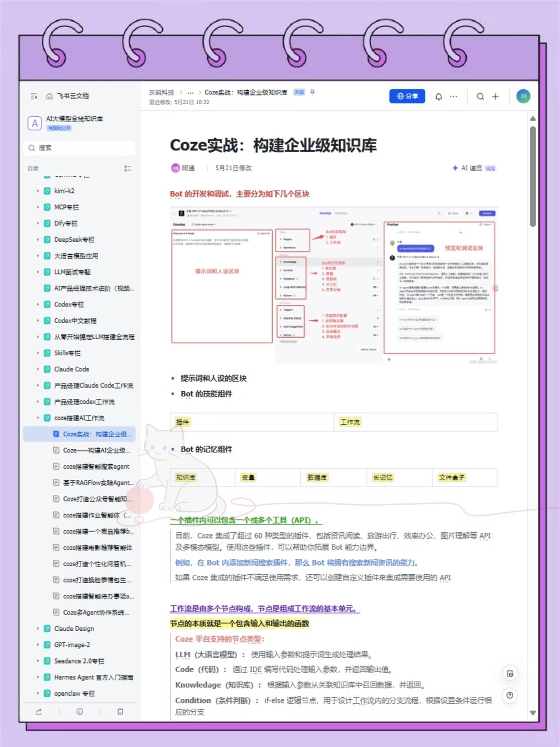
Task: Click the document vertical scrollbar thumb
Action: [533, 176]
